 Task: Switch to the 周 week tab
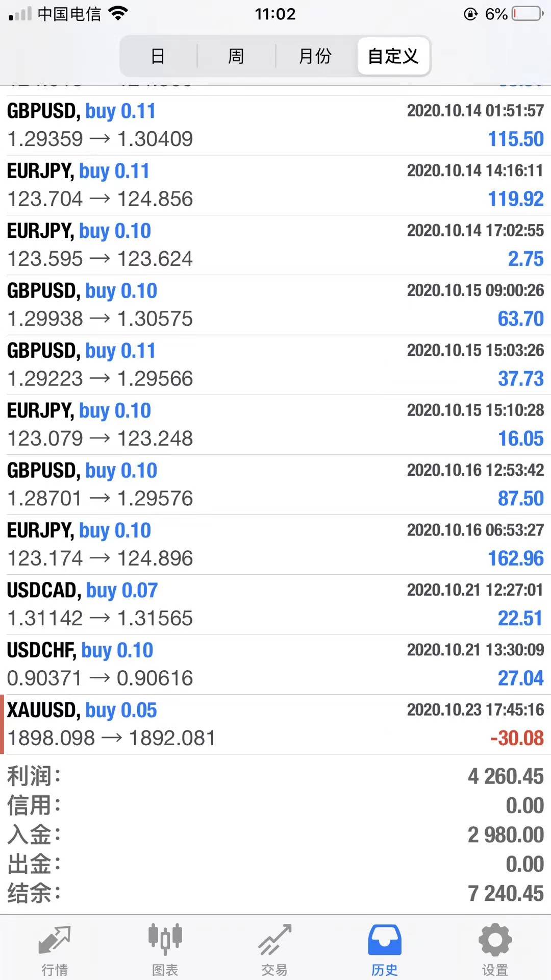[236, 56]
